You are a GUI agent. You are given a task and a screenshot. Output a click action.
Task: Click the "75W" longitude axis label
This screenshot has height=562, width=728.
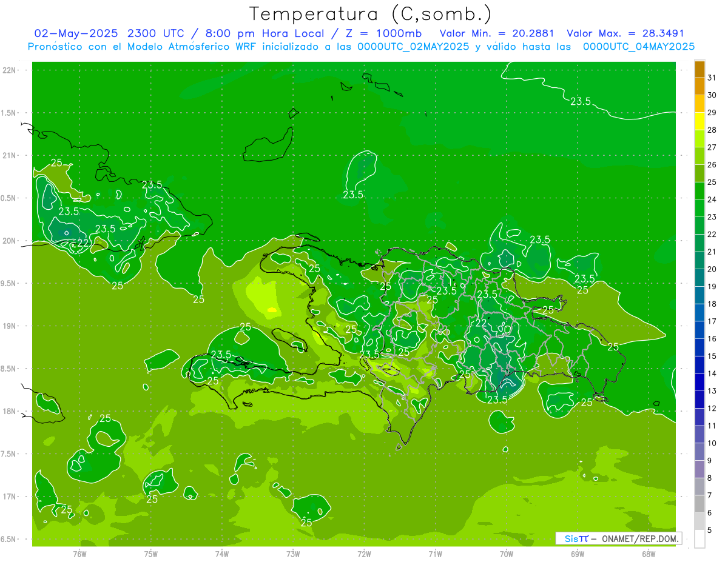coord(151,554)
